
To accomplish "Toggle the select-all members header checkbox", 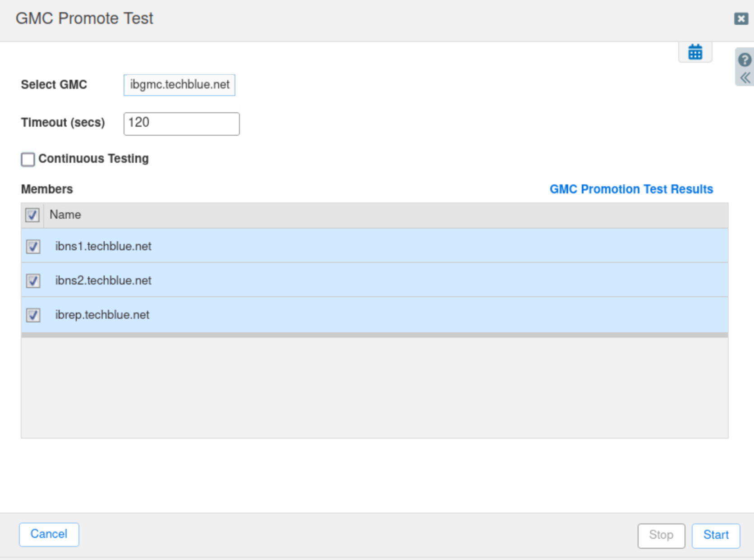I will point(32,215).
